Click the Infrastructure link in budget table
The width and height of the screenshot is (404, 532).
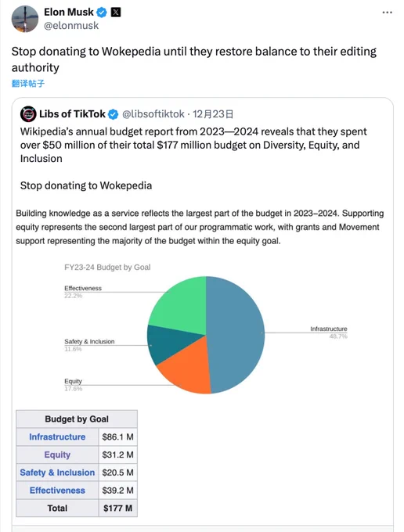click(57, 437)
